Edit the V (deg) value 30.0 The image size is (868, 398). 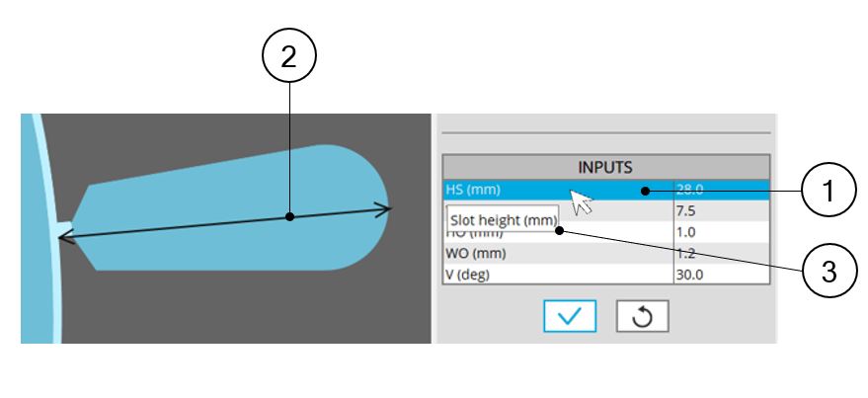[720, 274]
